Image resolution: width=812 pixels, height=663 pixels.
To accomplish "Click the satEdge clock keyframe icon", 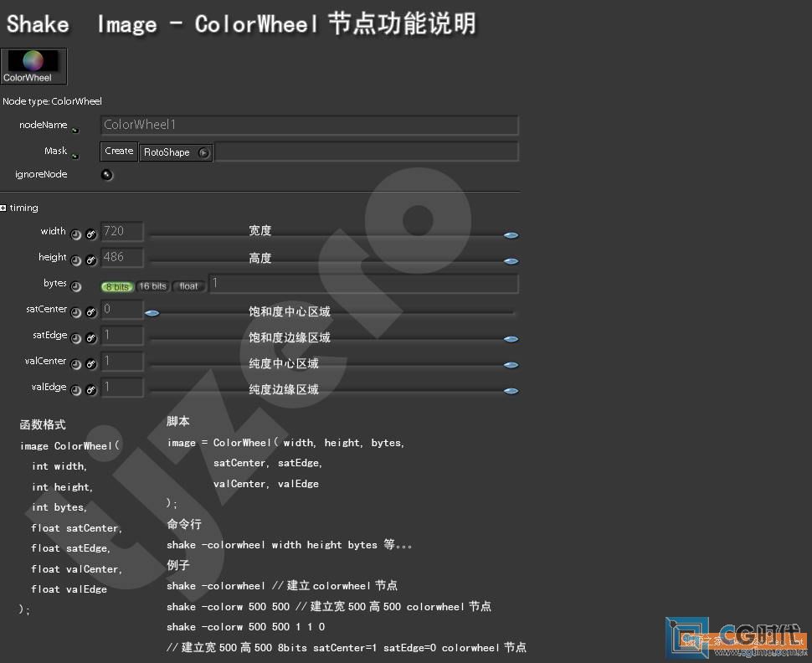I will [x=75, y=338].
